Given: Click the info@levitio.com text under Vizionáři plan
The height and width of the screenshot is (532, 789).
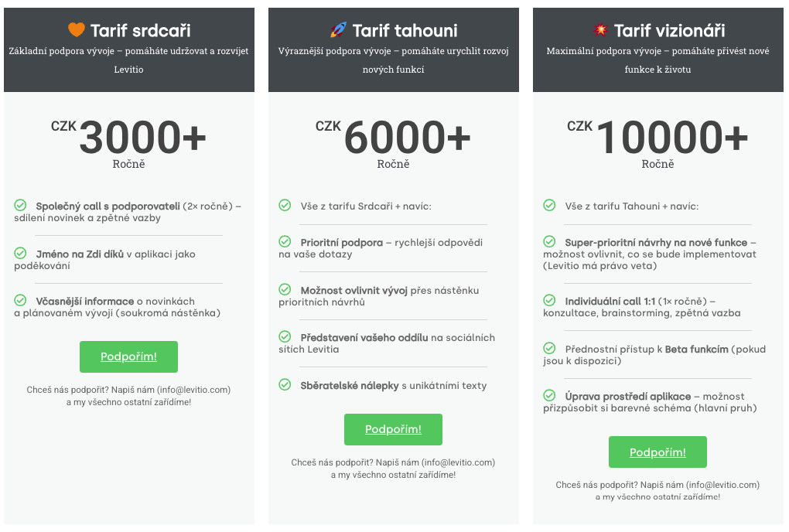Looking at the screenshot, I should [x=722, y=485].
